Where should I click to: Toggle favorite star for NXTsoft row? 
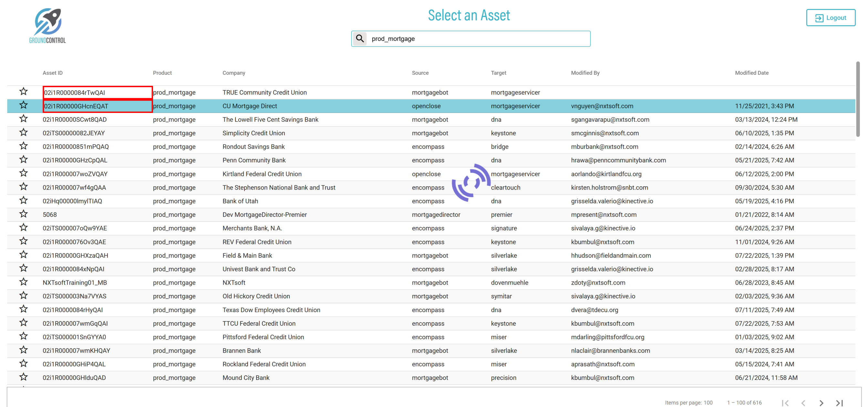[x=23, y=282]
